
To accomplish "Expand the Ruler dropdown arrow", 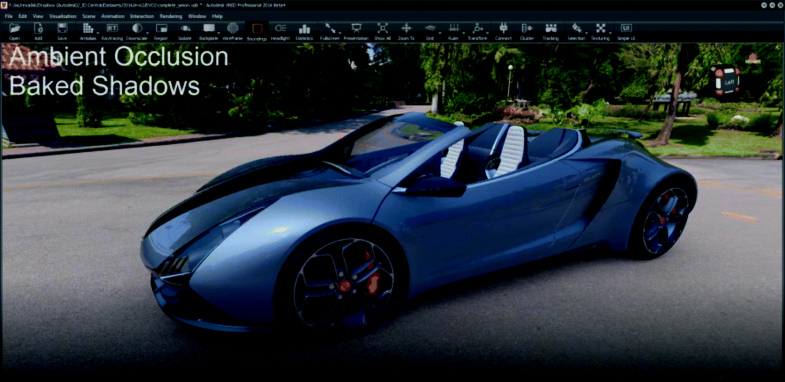I will click(x=464, y=33).
